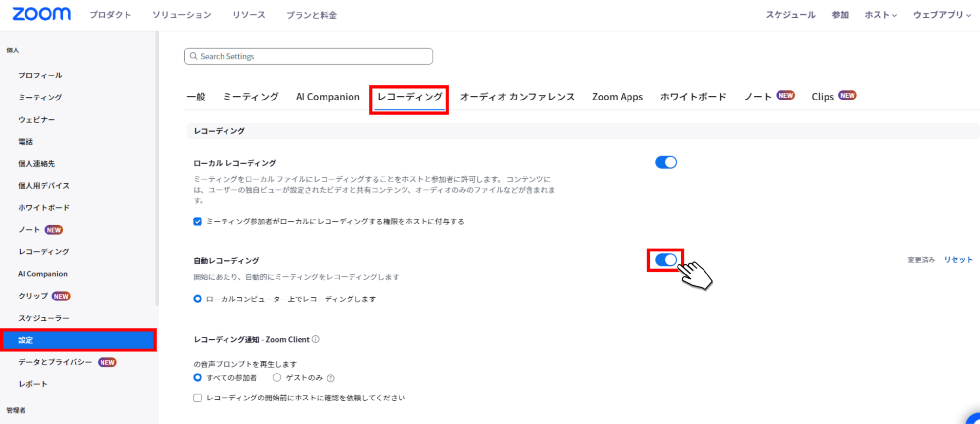This screenshot has width=980, height=424.
Task: Switch to the Clips tab
Action: [823, 97]
